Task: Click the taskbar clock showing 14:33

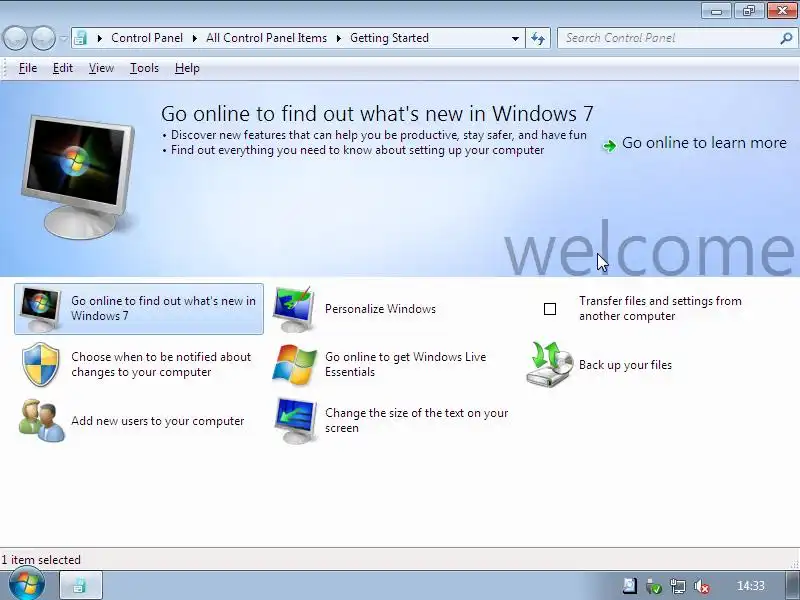Action: coord(751,586)
